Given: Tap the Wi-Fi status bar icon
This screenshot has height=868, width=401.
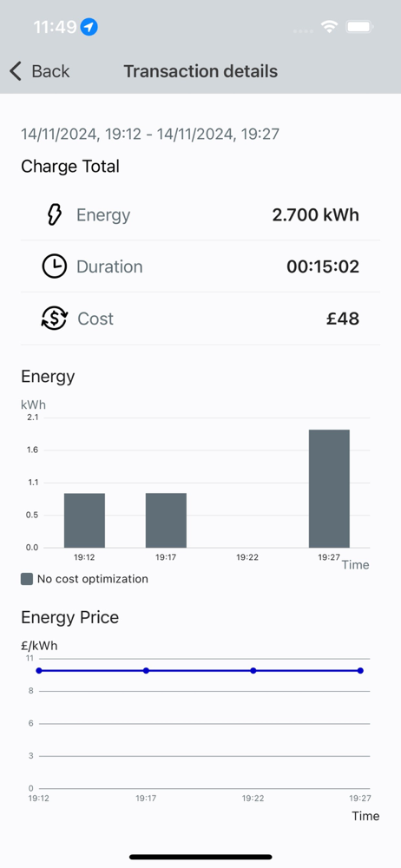Looking at the screenshot, I should [x=330, y=27].
